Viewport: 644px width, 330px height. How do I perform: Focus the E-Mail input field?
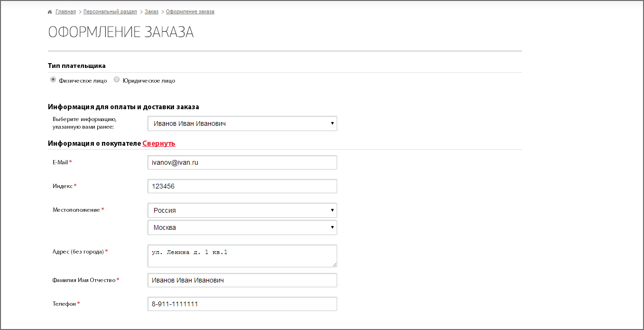tap(242, 162)
